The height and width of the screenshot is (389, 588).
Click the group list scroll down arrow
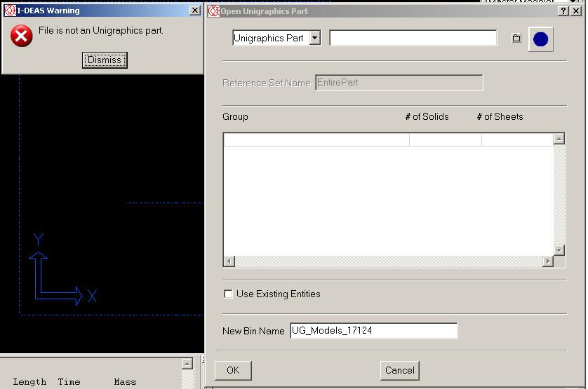pyautogui.click(x=559, y=250)
